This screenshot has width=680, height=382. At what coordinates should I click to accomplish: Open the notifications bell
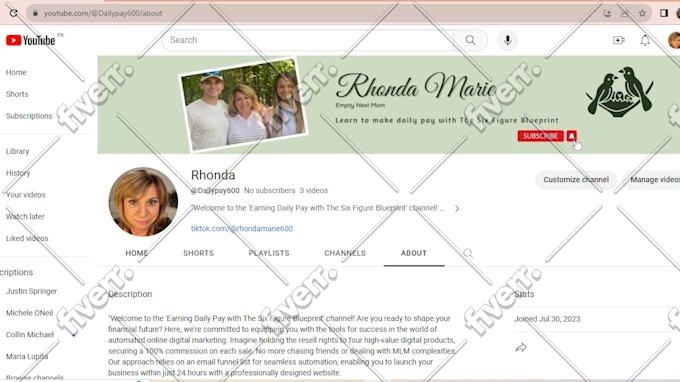click(645, 40)
